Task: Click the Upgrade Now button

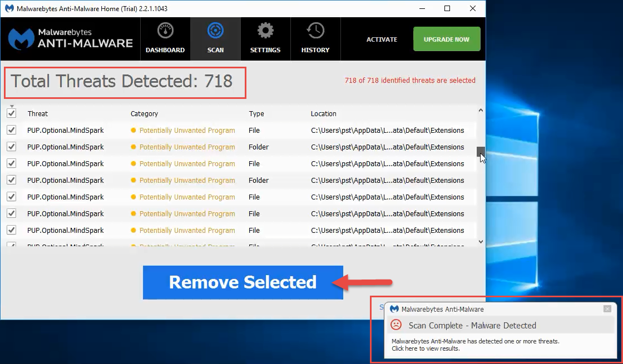Action: pyautogui.click(x=447, y=39)
